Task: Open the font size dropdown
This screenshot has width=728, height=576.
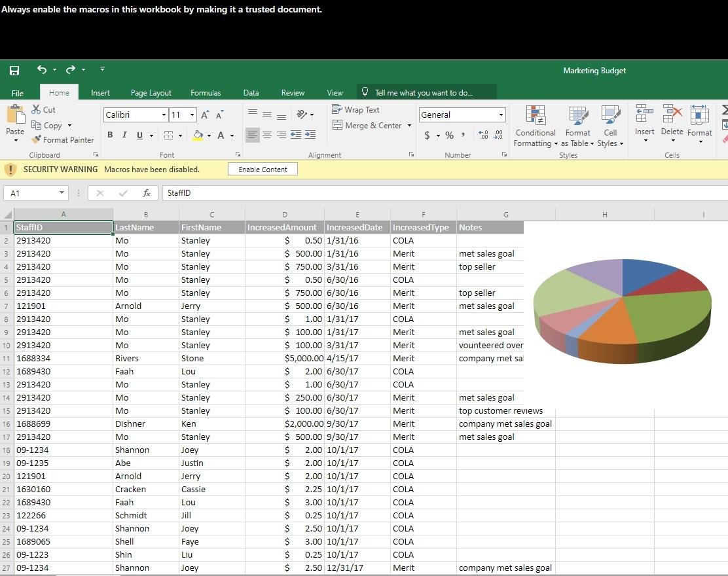Action: click(x=191, y=115)
